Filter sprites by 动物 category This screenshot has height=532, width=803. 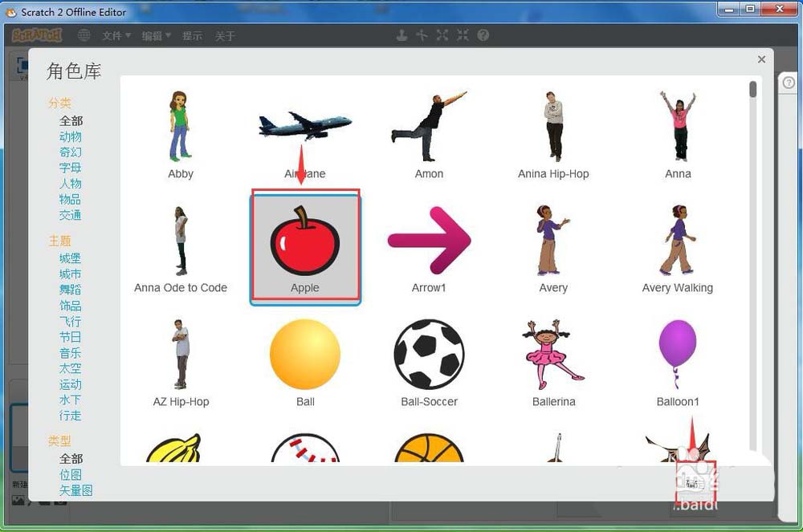(x=71, y=136)
